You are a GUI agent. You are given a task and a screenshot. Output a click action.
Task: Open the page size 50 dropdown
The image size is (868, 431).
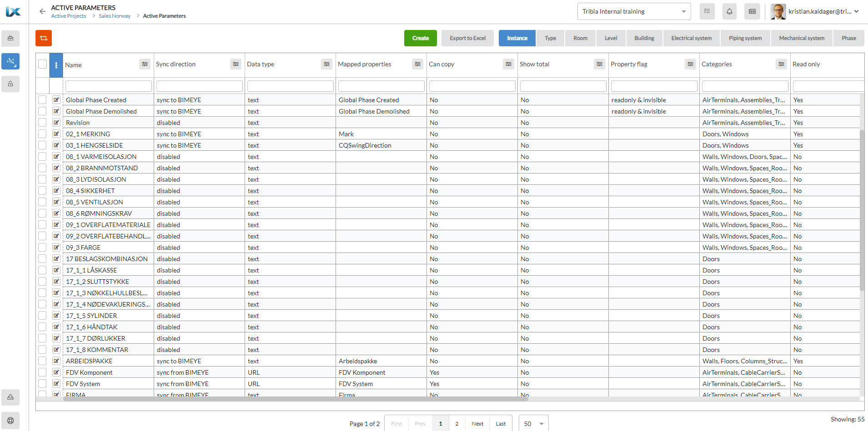[533, 424]
